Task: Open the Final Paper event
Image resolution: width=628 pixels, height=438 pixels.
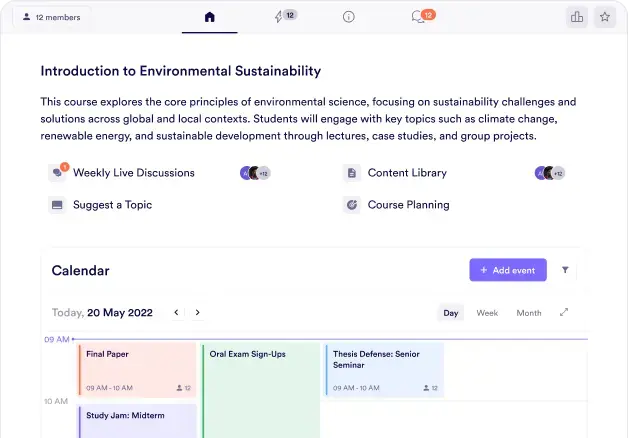Action: (x=137, y=369)
